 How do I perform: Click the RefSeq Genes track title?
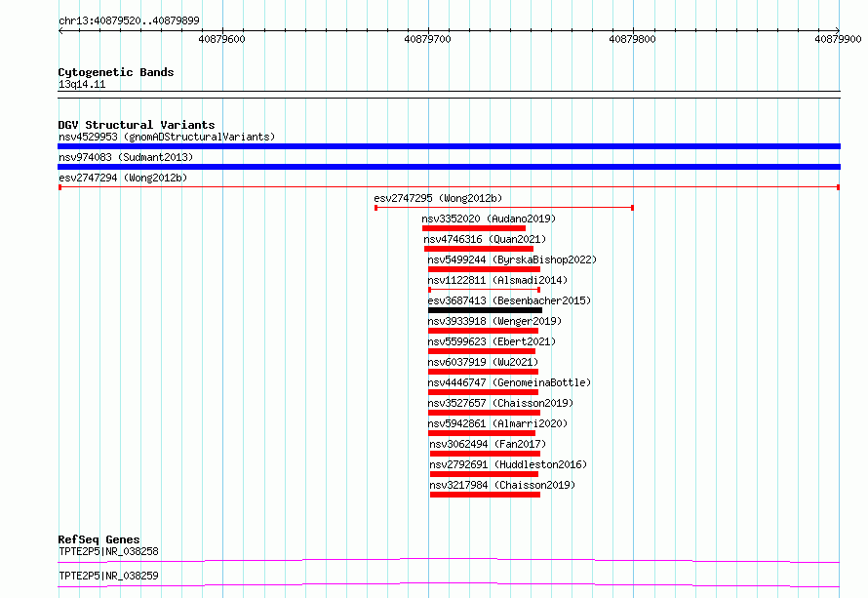click(99, 539)
